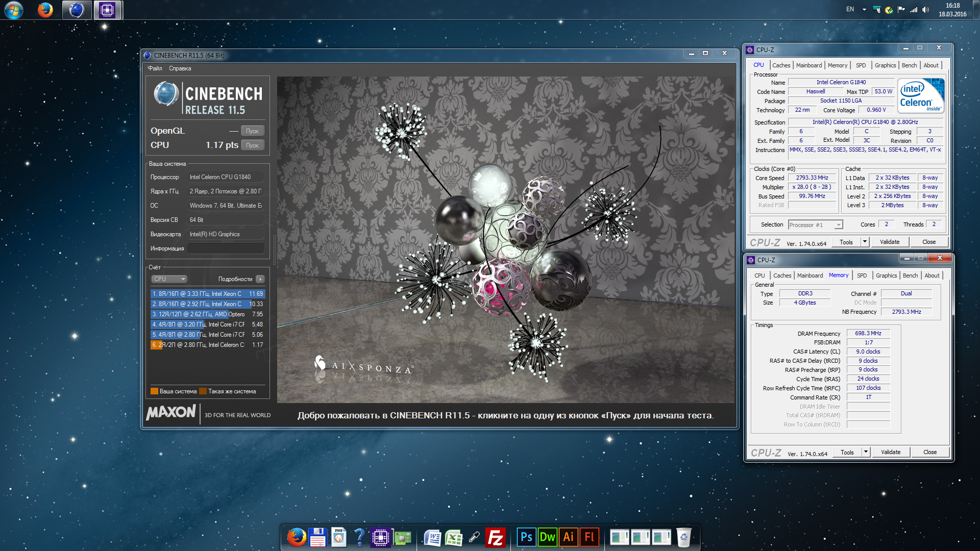This screenshot has width=980, height=551.
Task: Click the blue question mark dock icon
Action: tap(359, 537)
